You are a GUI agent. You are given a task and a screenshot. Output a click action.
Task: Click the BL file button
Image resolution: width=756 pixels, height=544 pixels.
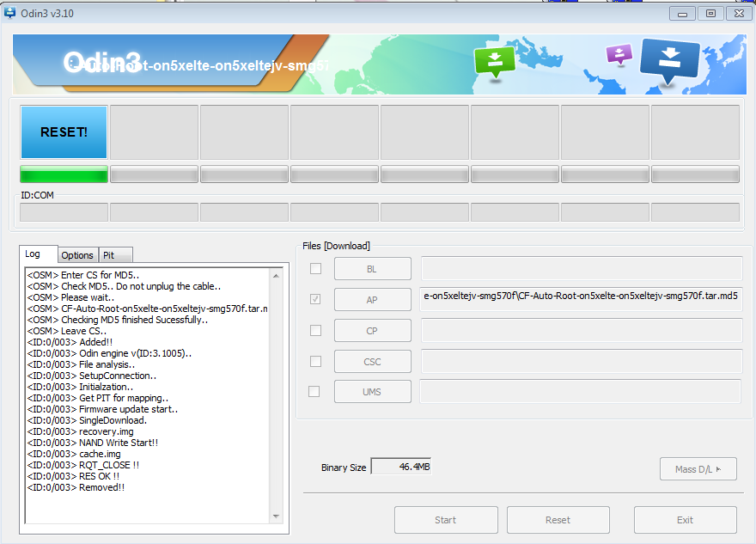tap(372, 269)
